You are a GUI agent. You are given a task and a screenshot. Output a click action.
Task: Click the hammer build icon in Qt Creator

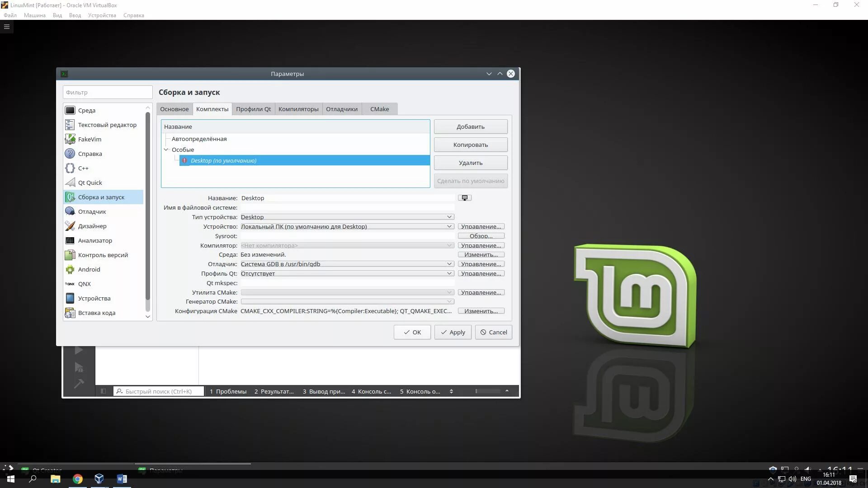79,384
